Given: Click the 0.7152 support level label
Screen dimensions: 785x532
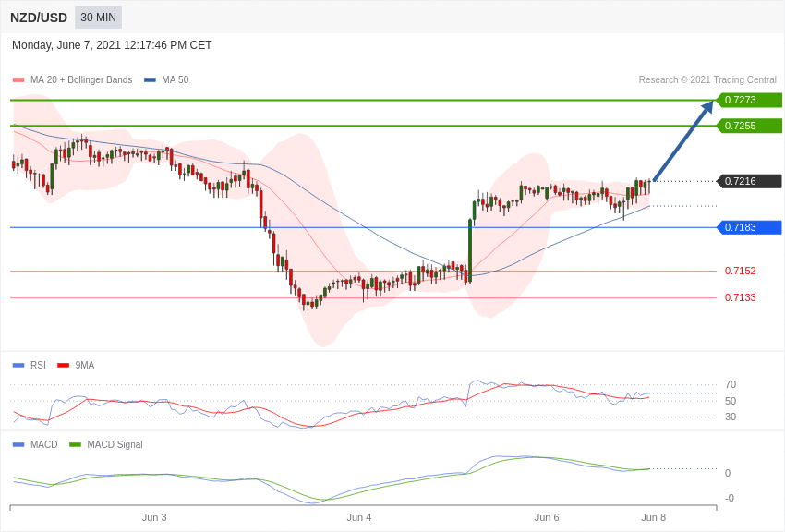Looking at the screenshot, I should 741,271.
